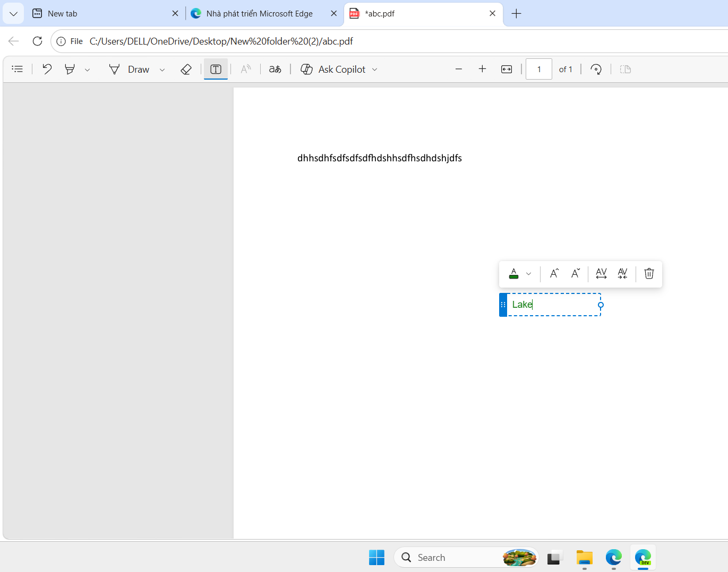This screenshot has width=728, height=572.
Task: Click the Fit to width icon
Action: point(507,69)
